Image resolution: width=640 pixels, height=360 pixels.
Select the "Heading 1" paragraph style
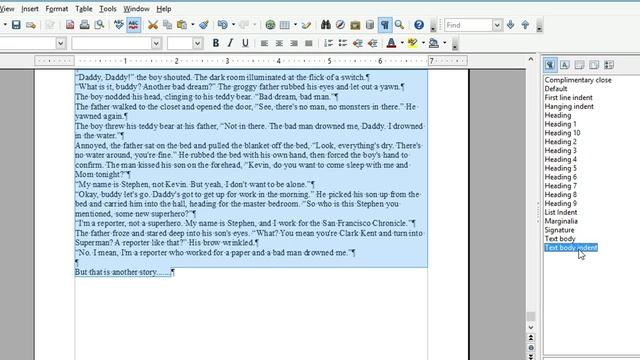coord(560,124)
